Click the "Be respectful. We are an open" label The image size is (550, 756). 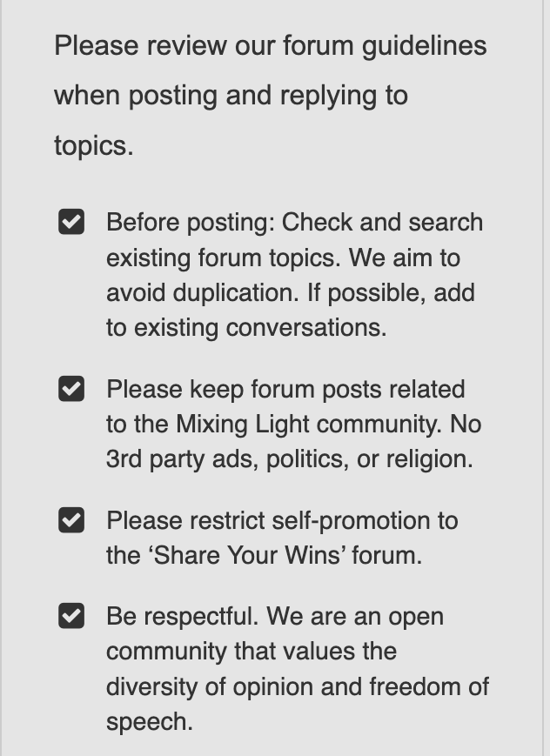(x=275, y=617)
